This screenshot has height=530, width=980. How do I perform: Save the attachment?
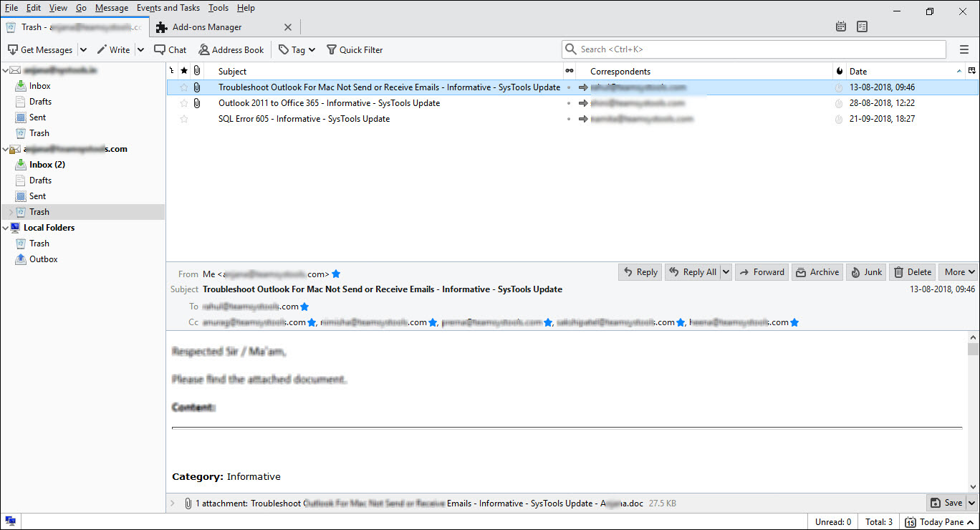click(946, 503)
